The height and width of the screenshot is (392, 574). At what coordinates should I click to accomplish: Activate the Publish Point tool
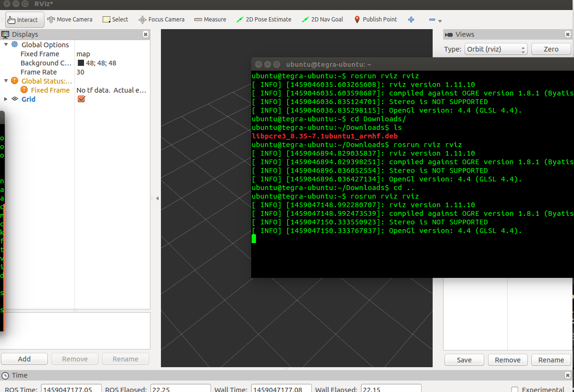coord(375,20)
